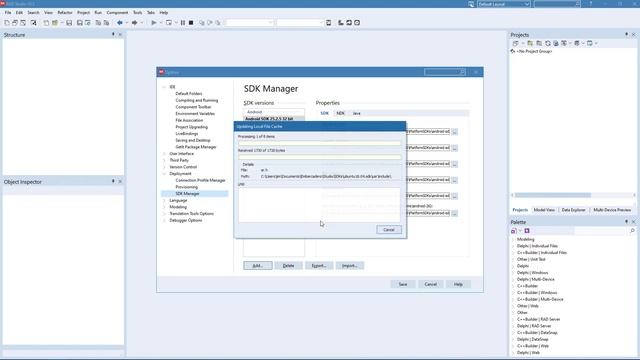Open the Tools menu
Screen dimensions: 640x360
(x=138, y=13)
